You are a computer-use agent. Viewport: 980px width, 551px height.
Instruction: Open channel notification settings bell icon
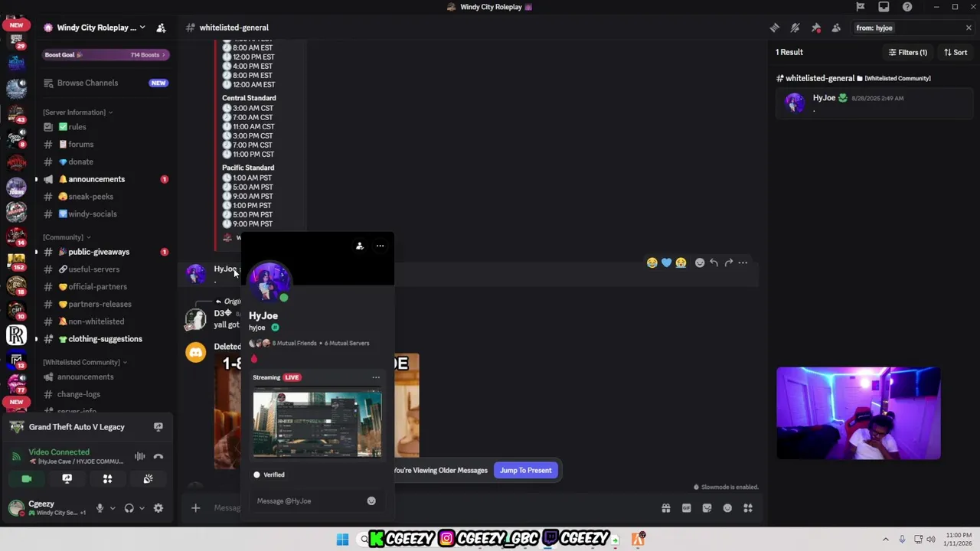pos(795,28)
